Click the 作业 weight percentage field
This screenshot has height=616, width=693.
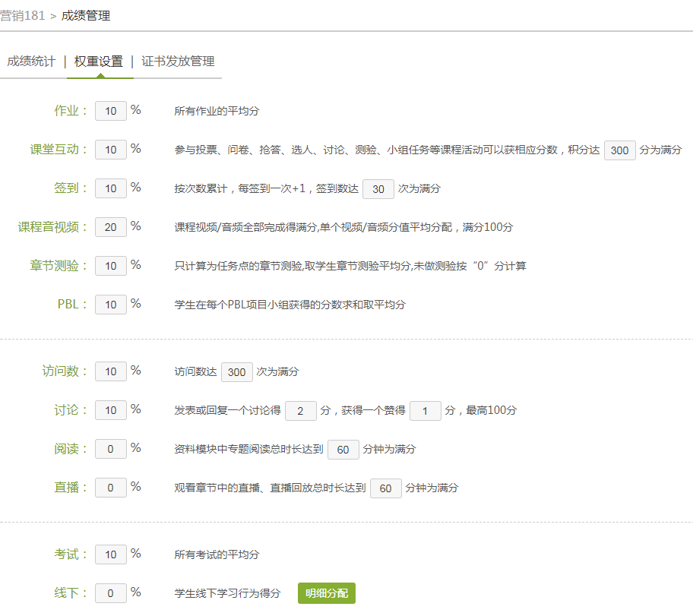pyautogui.click(x=111, y=111)
